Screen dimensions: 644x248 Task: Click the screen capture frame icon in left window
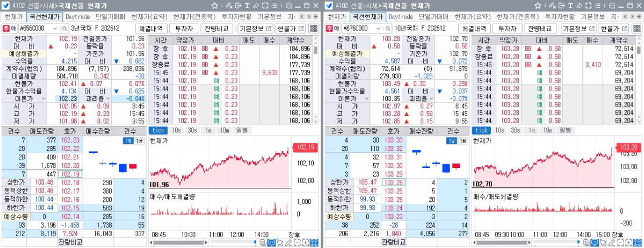[265, 6]
